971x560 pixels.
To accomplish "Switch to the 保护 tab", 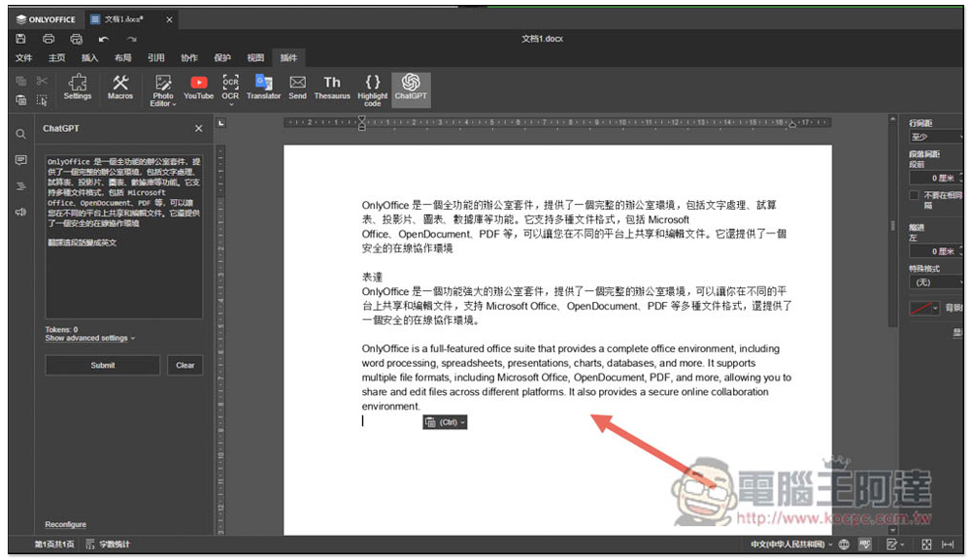I will pos(222,58).
